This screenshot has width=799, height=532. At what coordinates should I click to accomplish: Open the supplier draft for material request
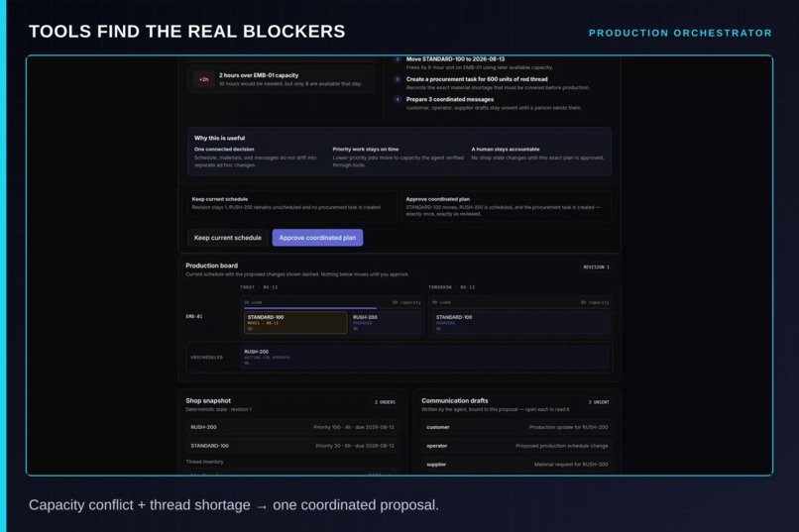click(x=516, y=465)
